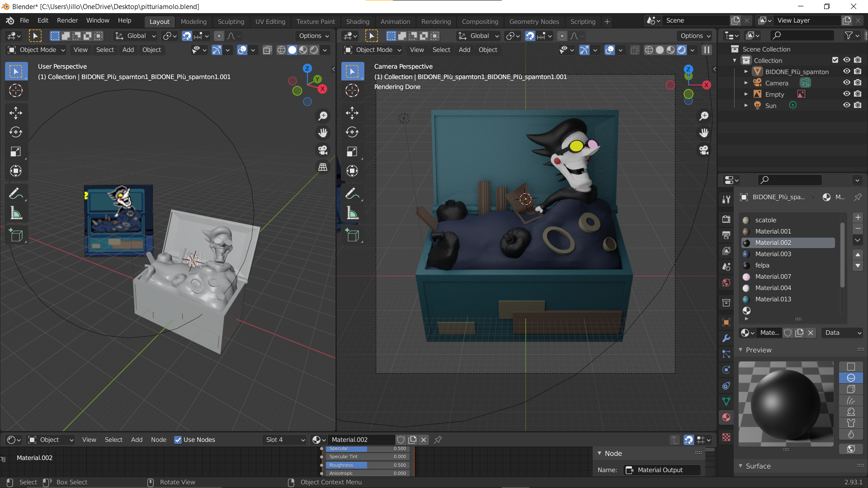
Task: Open the Slot 4 dropdown
Action: click(x=284, y=440)
